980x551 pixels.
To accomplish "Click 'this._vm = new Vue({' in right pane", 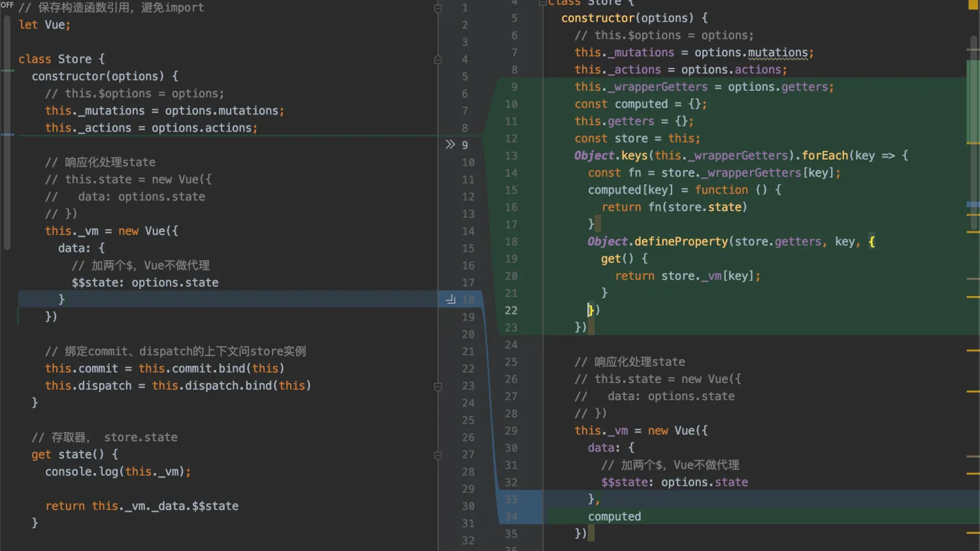I will [x=641, y=431].
